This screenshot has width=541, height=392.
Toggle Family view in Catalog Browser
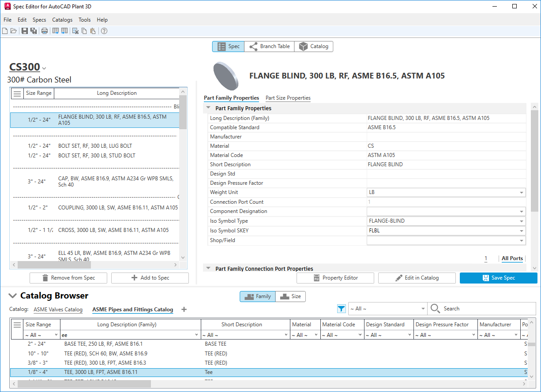click(x=258, y=296)
